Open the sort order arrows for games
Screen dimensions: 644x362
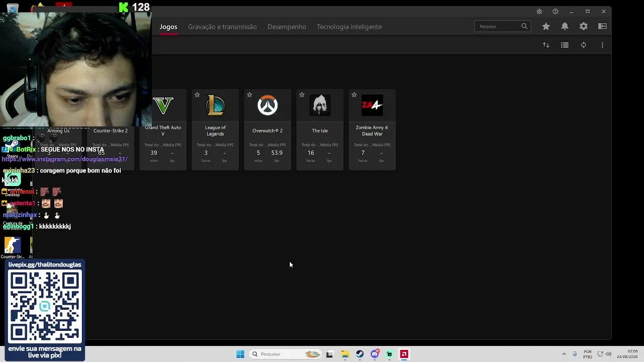(546, 45)
